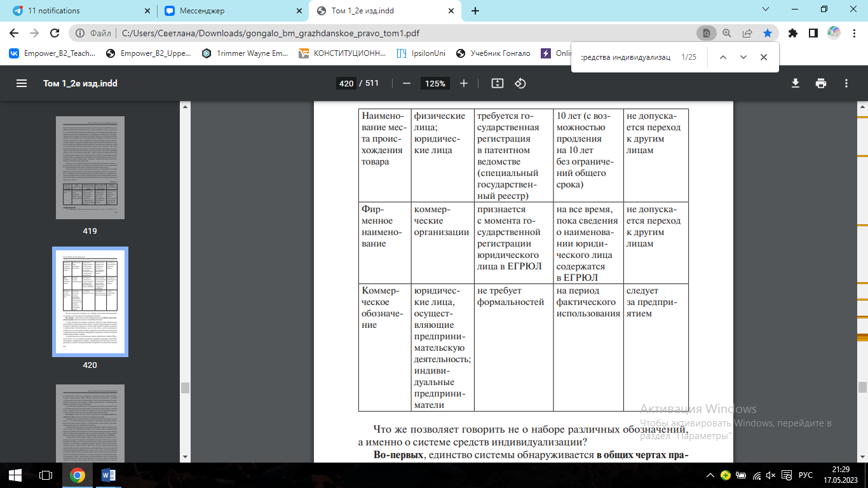Select the thumbnail below page 420
The width and height of the screenshot is (868, 488).
click(x=90, y=423)
